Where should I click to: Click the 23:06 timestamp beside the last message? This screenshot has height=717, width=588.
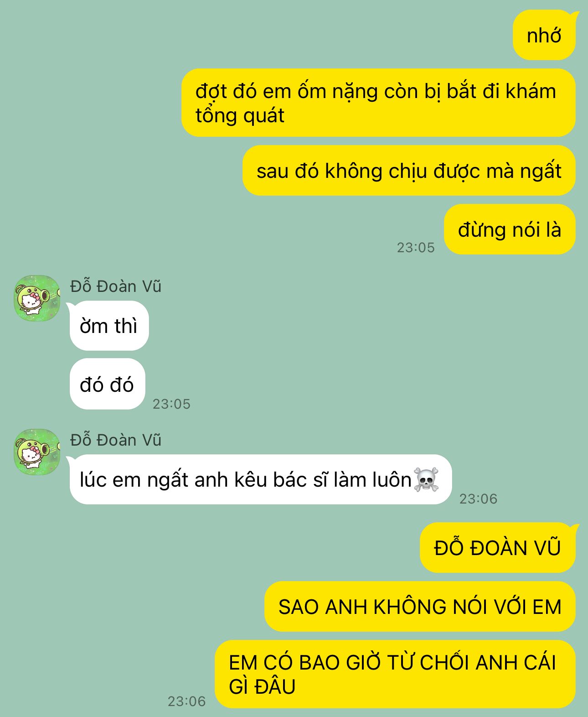(186, 701)
